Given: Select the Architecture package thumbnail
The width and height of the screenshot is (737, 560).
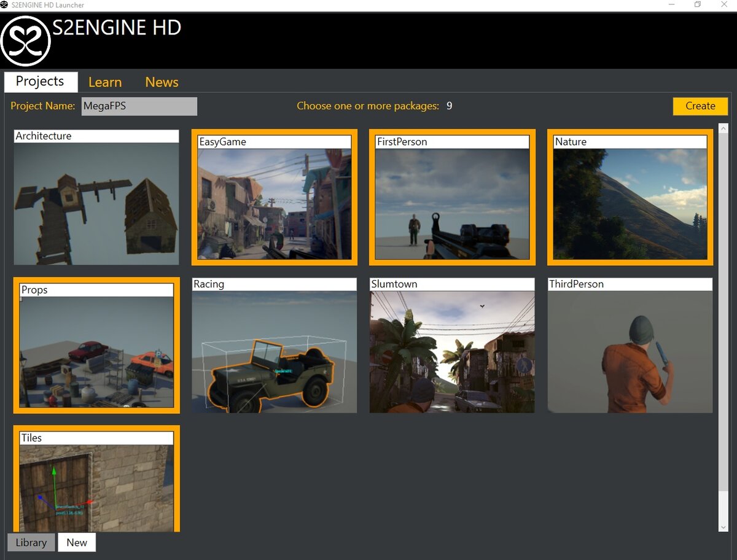Looking at the screenshot, I should (96, 197).
